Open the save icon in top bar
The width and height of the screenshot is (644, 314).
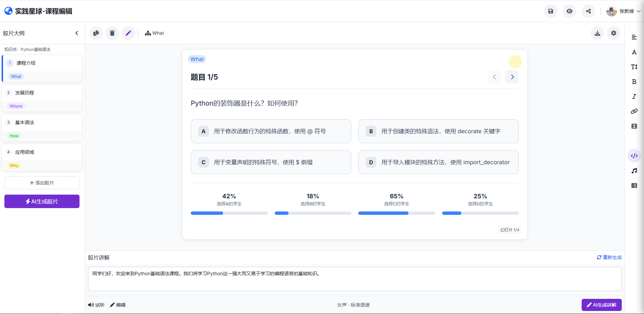click(551, 11)
